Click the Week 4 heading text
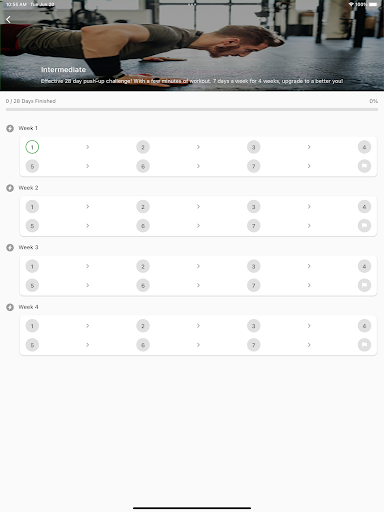384x512 pixels. [x=28, y=307]
